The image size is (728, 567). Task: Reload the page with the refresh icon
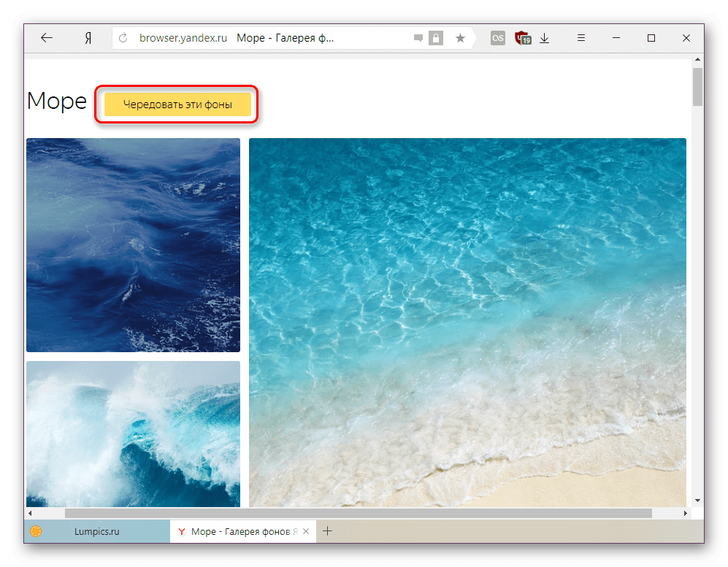pos(123,39)
